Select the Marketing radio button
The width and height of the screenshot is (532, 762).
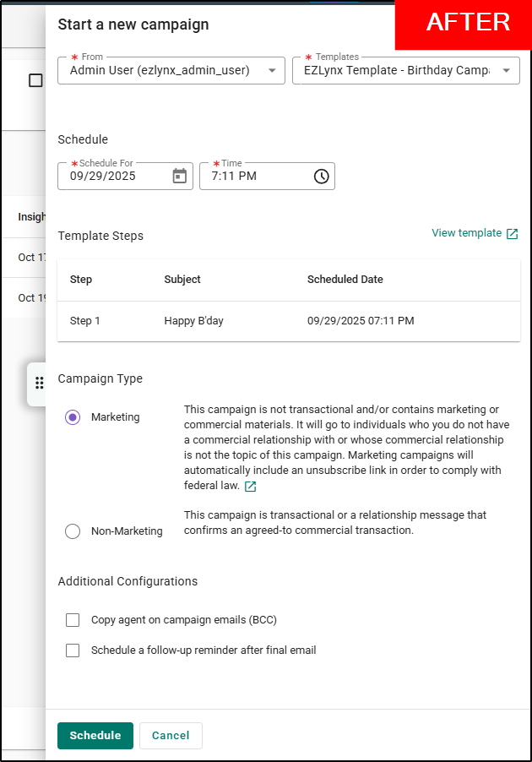[x=73, y=417]
